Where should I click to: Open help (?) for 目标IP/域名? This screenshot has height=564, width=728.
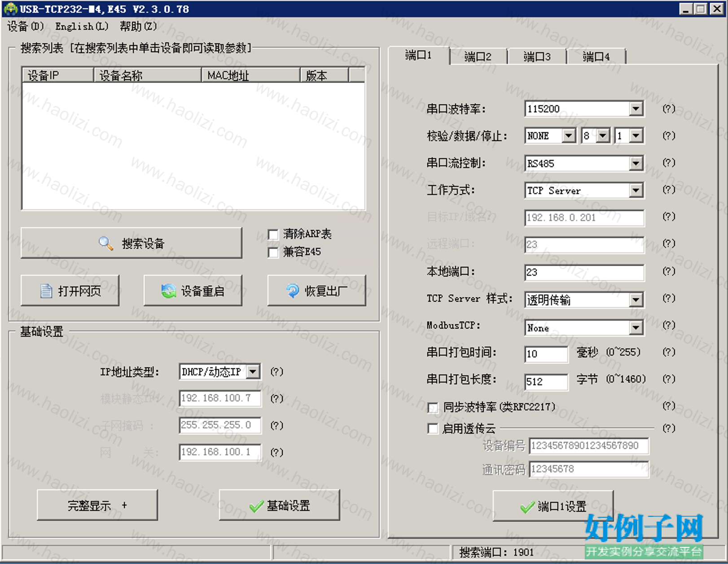point(669,216)
